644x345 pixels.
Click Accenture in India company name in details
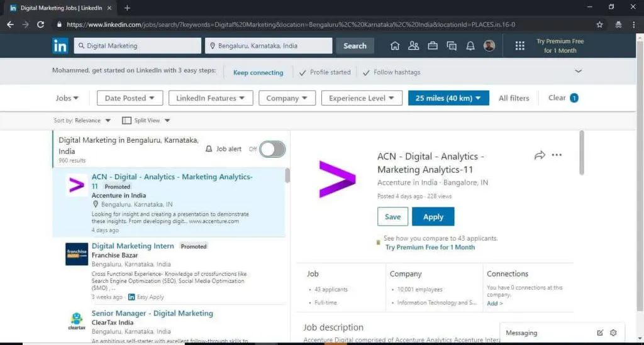click(x=407, y=182)
